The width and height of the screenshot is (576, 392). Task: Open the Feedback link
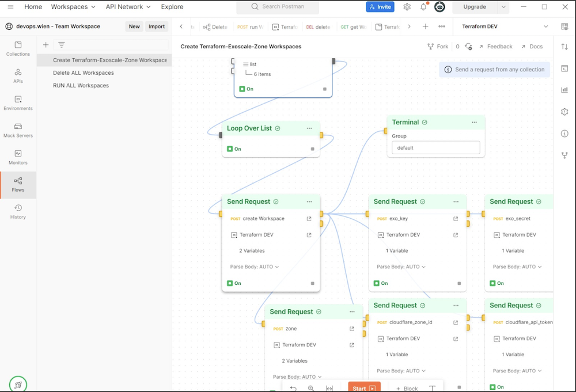point(495,47)
